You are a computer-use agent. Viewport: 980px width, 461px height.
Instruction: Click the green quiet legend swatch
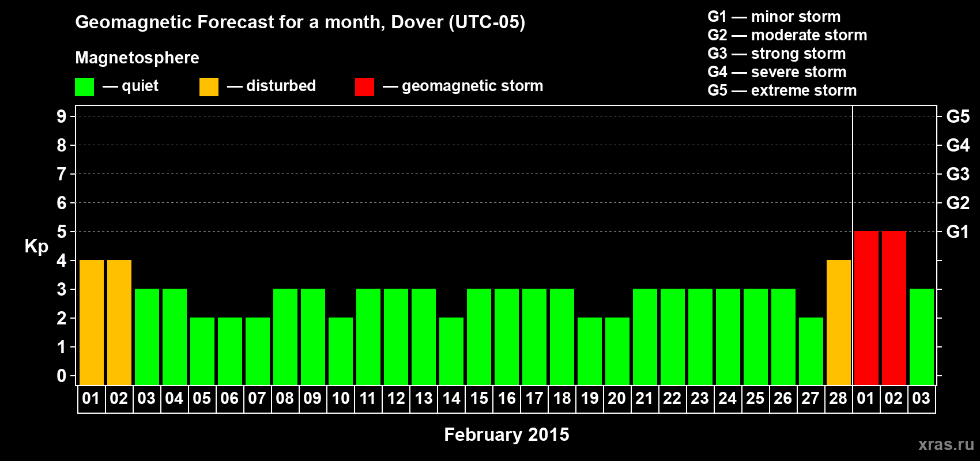click(x=84, y=87)
